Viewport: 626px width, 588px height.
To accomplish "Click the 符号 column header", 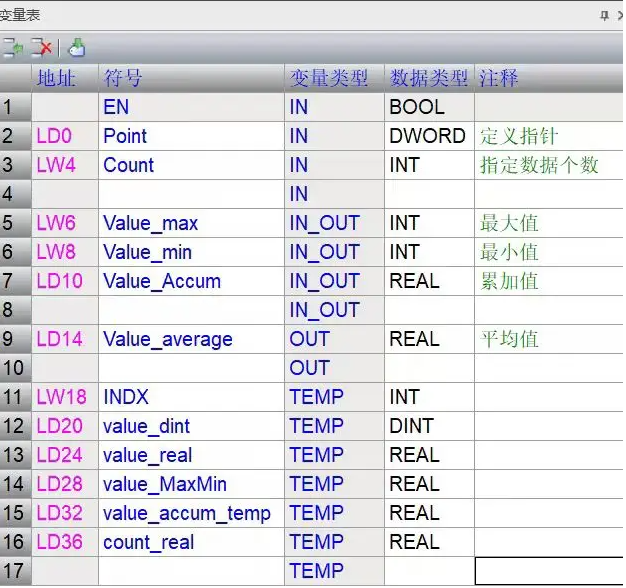I will coord(191,78).
